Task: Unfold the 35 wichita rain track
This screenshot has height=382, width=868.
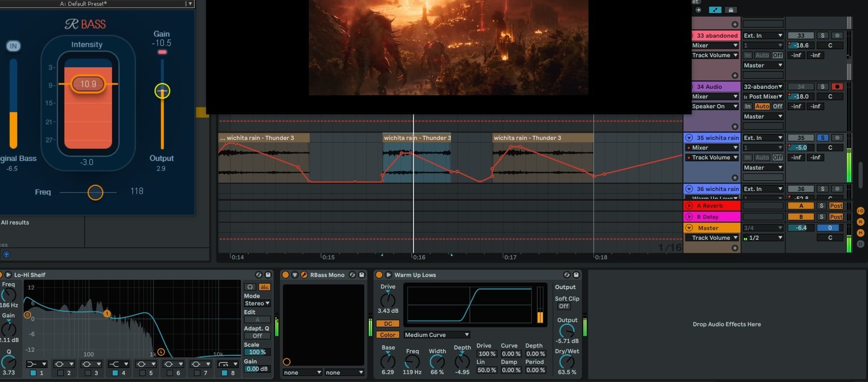Action: pyautogui.click(x=689, y=138)
